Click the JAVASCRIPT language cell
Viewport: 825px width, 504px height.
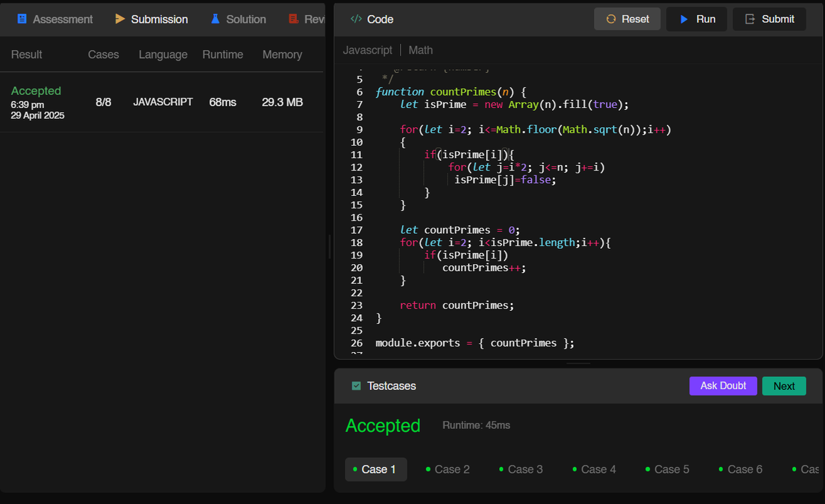(x=163, y=102)
